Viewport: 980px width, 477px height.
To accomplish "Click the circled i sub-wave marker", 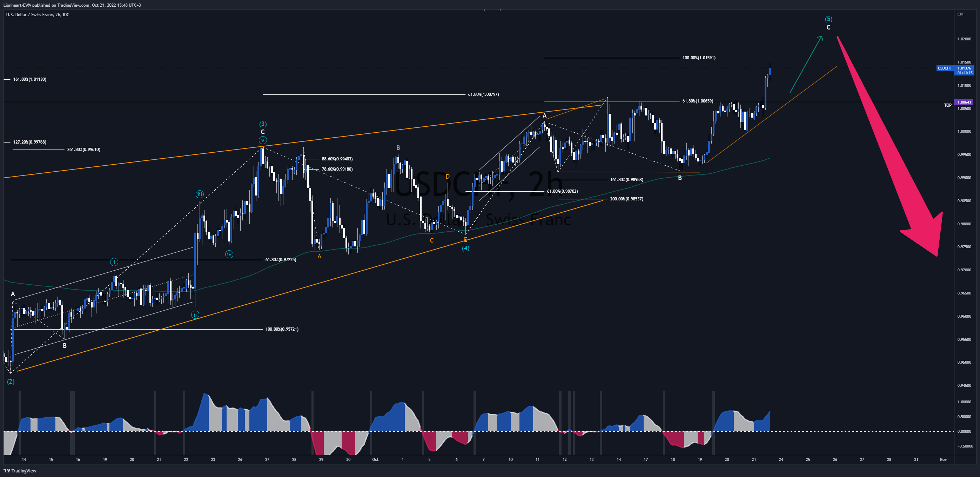I will (x=114, y=262).
